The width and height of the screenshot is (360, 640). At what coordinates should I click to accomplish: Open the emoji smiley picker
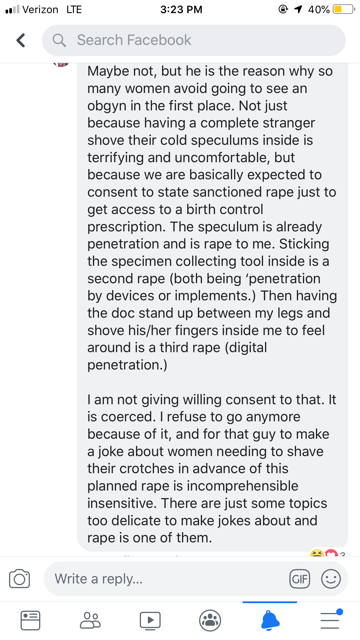click(331, 579)
